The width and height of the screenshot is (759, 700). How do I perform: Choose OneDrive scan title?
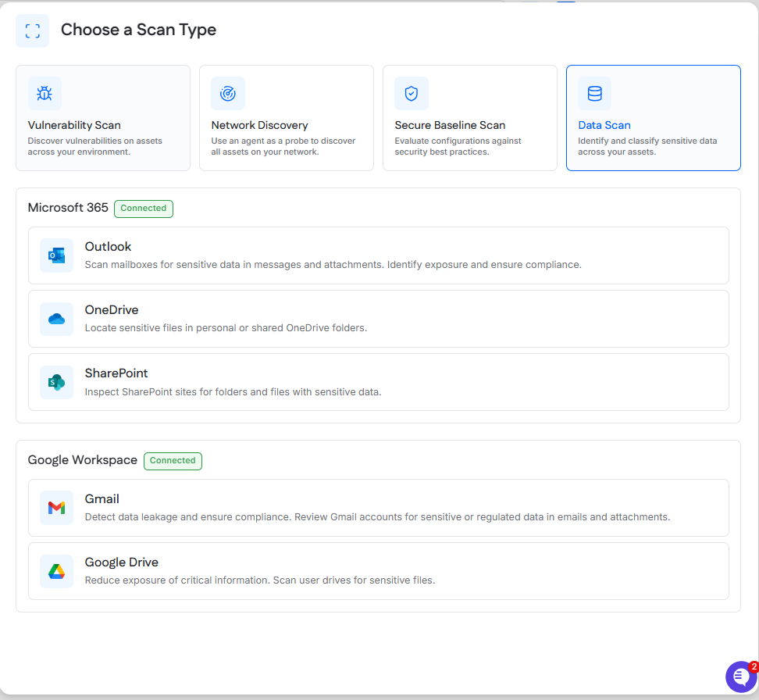coord(112,310)
